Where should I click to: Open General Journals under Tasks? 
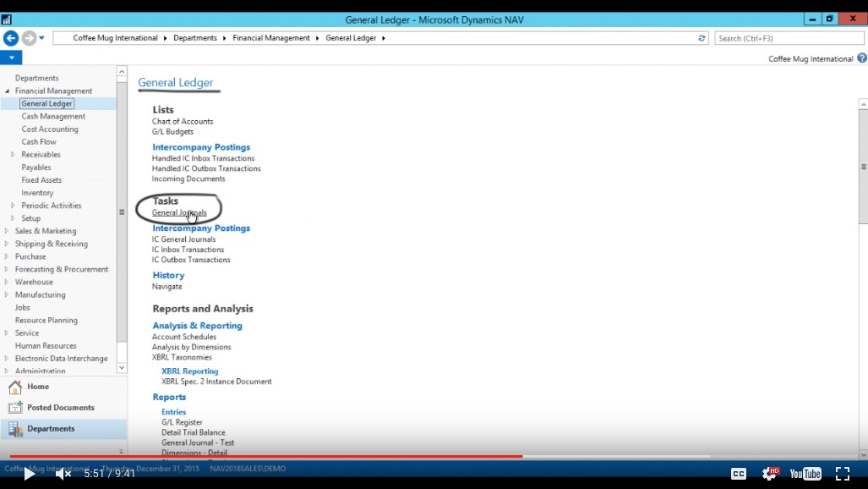coord(179,213)
